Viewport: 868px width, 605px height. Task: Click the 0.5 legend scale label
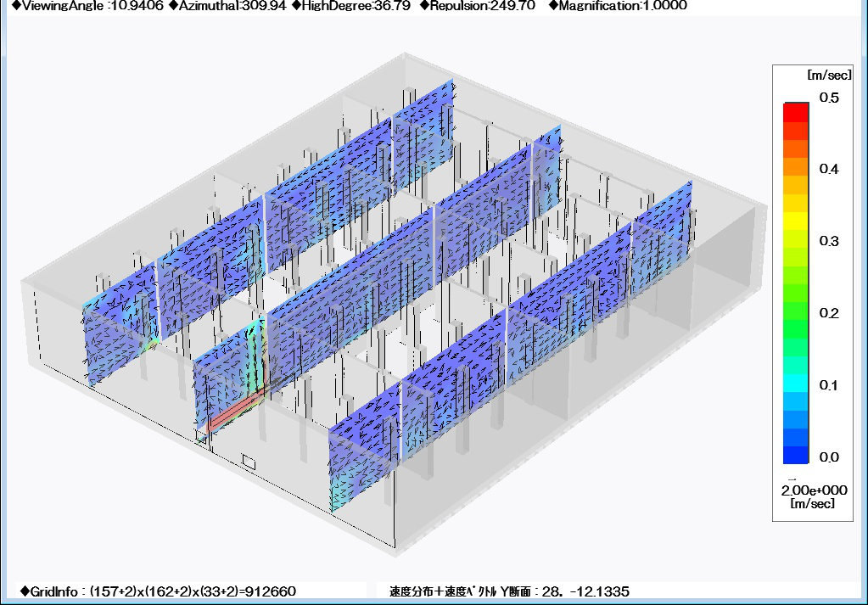(x=829, y=98)
